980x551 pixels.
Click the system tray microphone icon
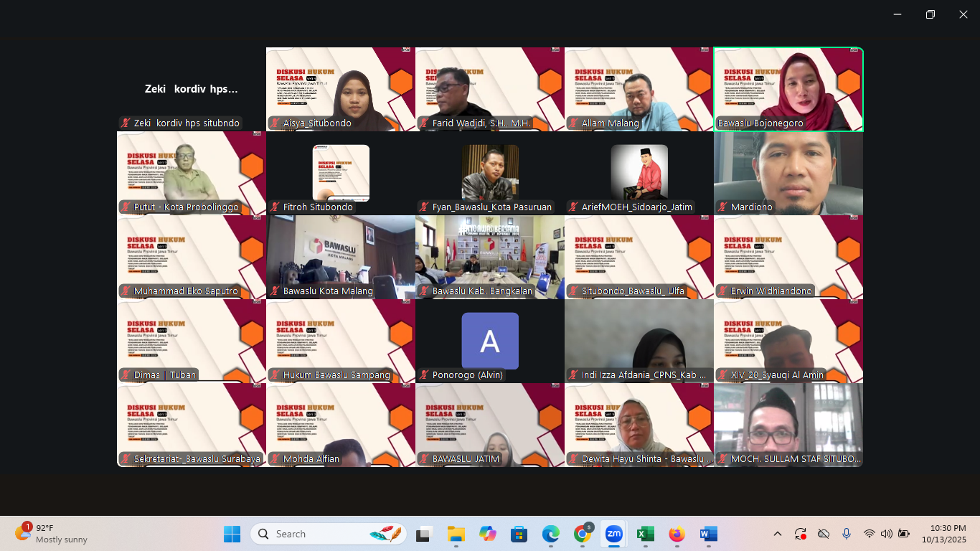(x=847, y=534)
